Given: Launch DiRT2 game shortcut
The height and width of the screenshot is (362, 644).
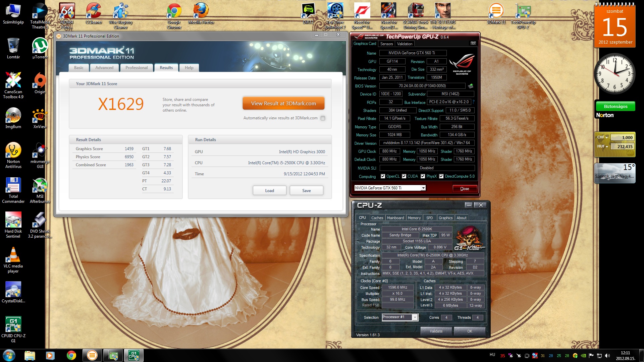Looking at the screenshot, I should pyautogui.click(x=308, y=13).
